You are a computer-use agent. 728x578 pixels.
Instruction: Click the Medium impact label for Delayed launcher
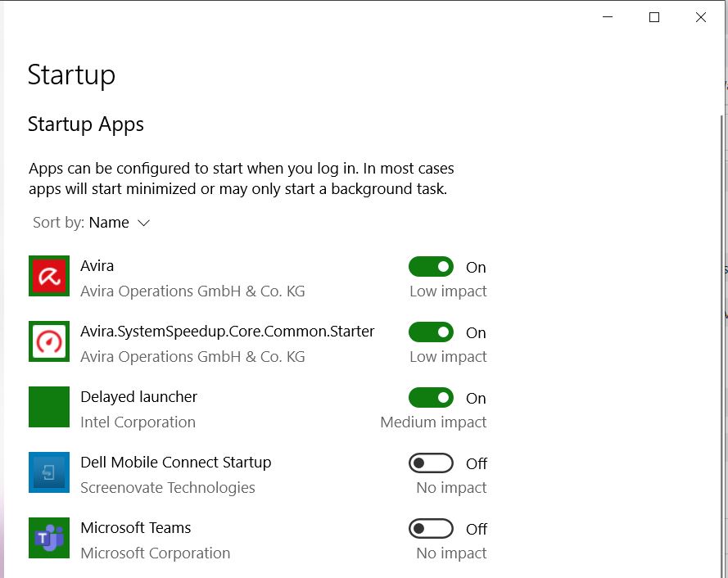point(432,422)
